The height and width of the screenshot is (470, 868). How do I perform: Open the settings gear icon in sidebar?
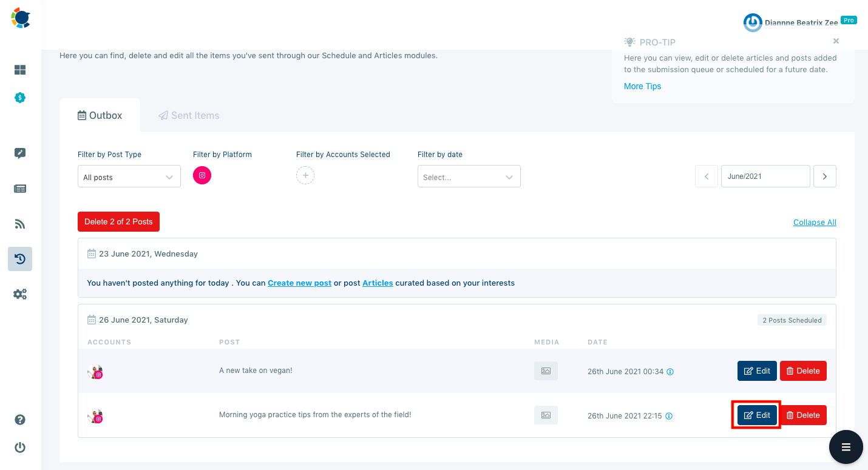pos(20,294)
